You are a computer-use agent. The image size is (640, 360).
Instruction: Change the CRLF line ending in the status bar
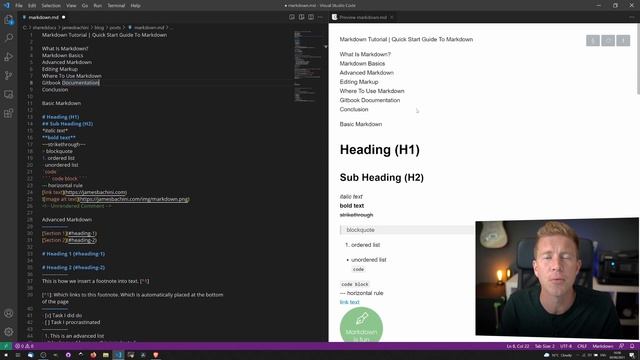coord(582,346)
